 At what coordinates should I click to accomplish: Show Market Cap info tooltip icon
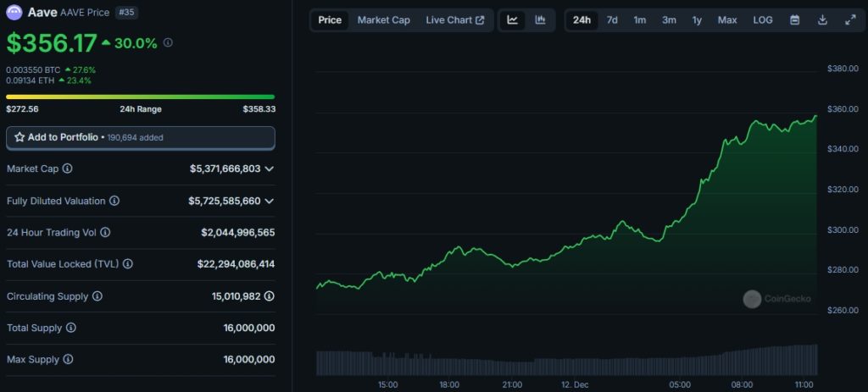(67, 168)
